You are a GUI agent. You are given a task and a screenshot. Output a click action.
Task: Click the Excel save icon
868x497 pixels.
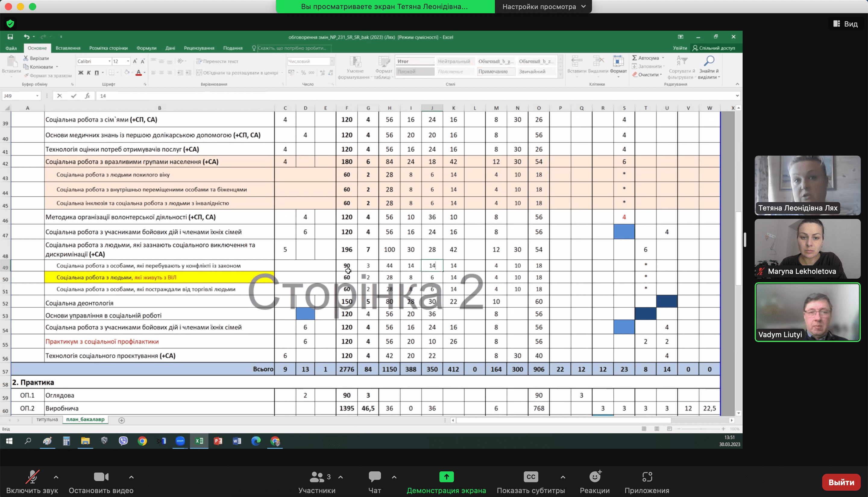pos(10,37)
